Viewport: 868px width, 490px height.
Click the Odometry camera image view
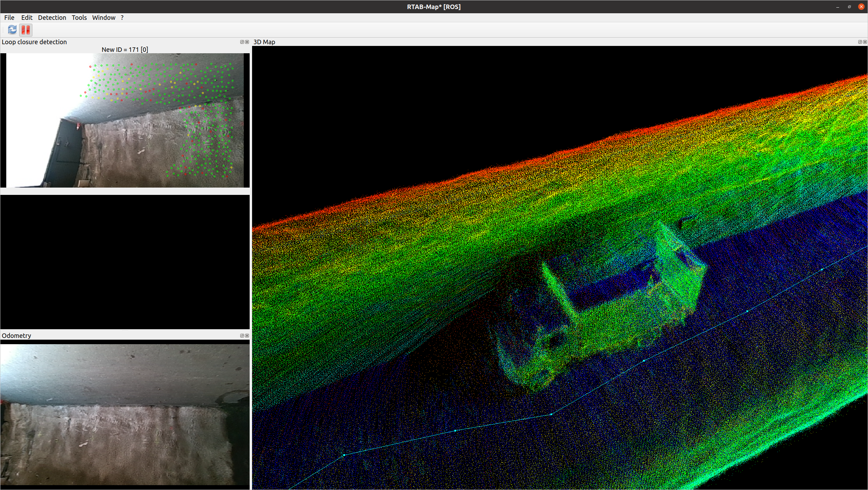tap(125, 414)
